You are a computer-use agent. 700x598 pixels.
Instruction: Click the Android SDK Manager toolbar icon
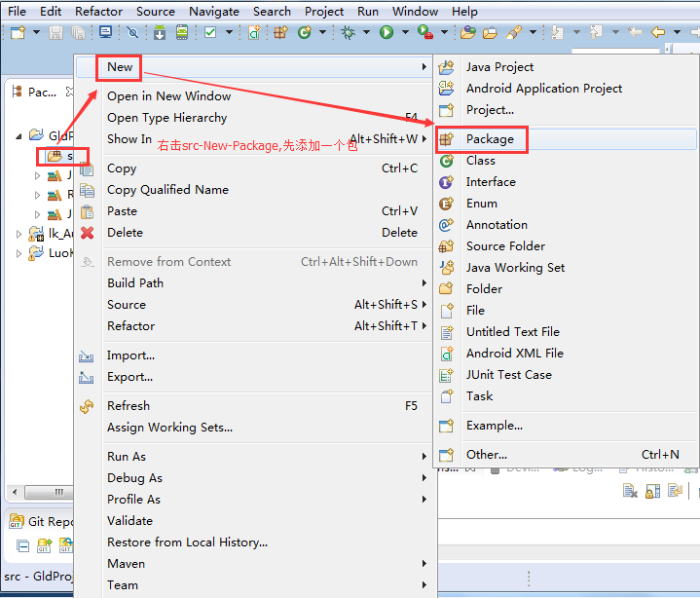(160, 32)
